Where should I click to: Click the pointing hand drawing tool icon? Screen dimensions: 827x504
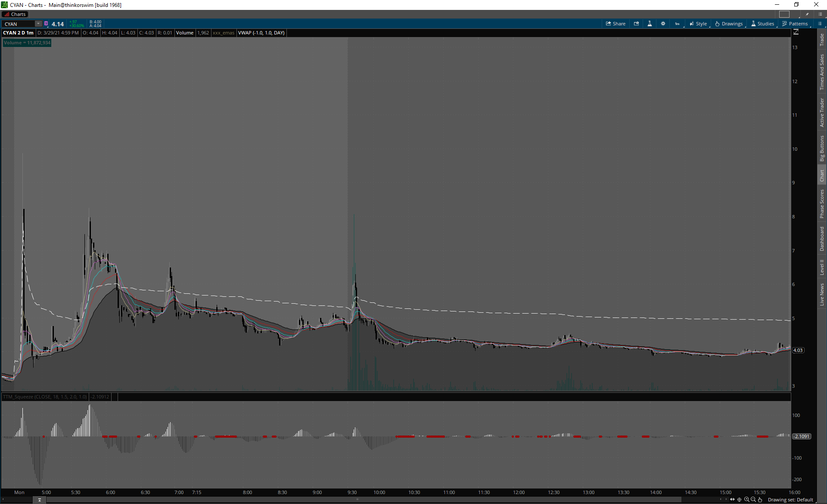[760, 500]
